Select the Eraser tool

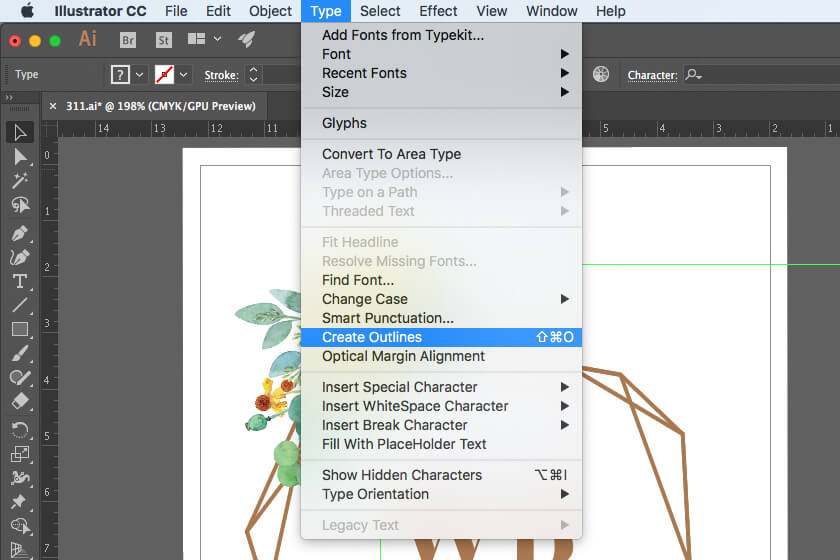(20, 401)
